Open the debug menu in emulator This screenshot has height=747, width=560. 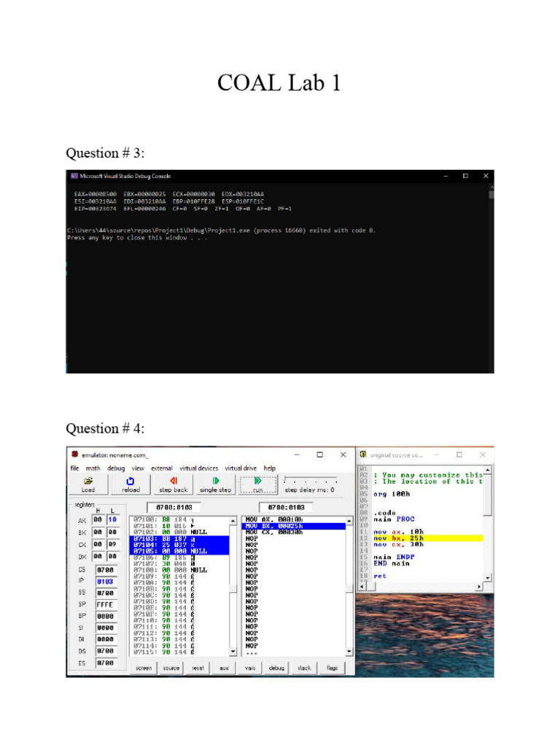(116, 468)
